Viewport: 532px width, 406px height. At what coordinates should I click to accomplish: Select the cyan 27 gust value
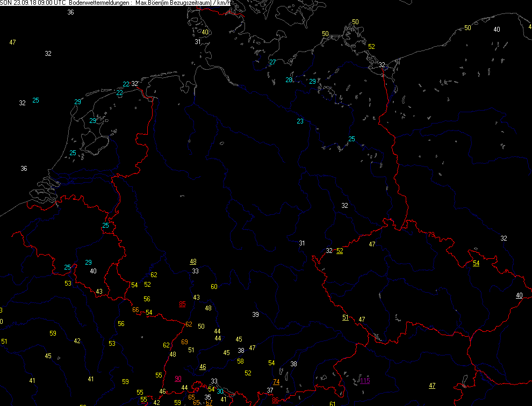pyautogui.click(x=272, y=62)
